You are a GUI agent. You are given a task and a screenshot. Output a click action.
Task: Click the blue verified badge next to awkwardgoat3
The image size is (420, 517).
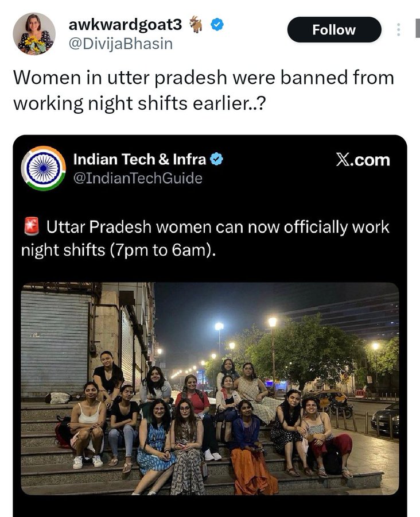[x=217, y=24]
